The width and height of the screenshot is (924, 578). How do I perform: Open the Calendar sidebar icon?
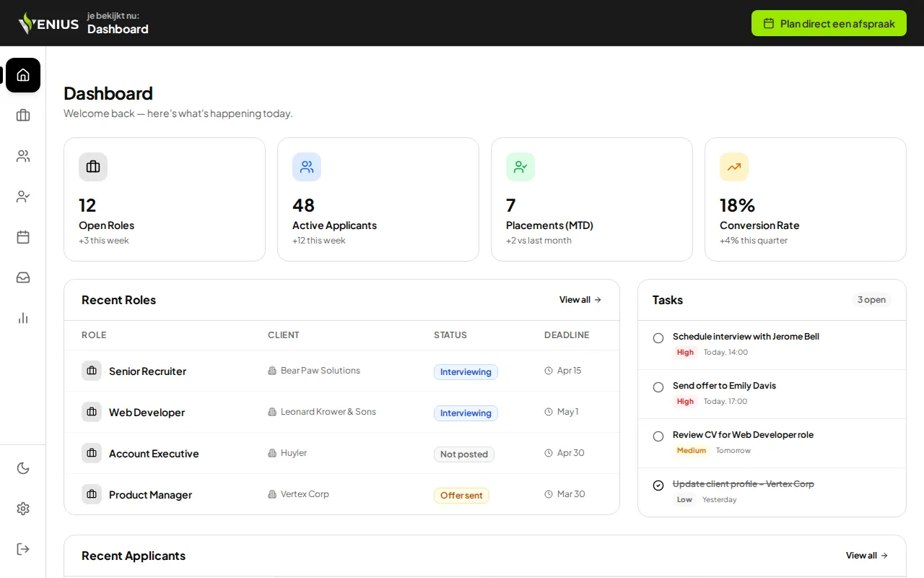tap(23, 237)
